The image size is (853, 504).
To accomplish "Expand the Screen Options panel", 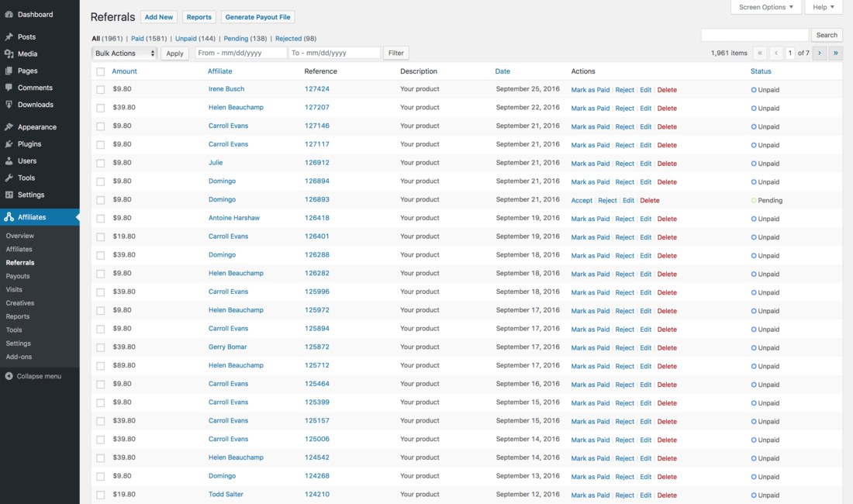I will pyautogui.click(x=766, y=7).
